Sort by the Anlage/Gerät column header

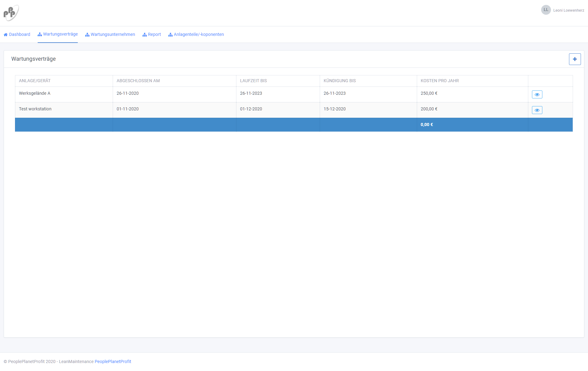click(x=35, y=81)
